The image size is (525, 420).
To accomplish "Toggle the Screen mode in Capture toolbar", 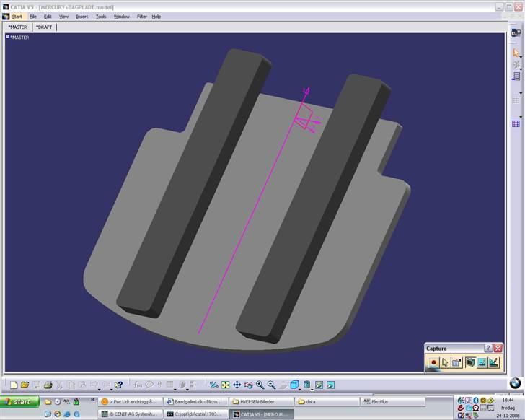I will (x=469, y=362).
